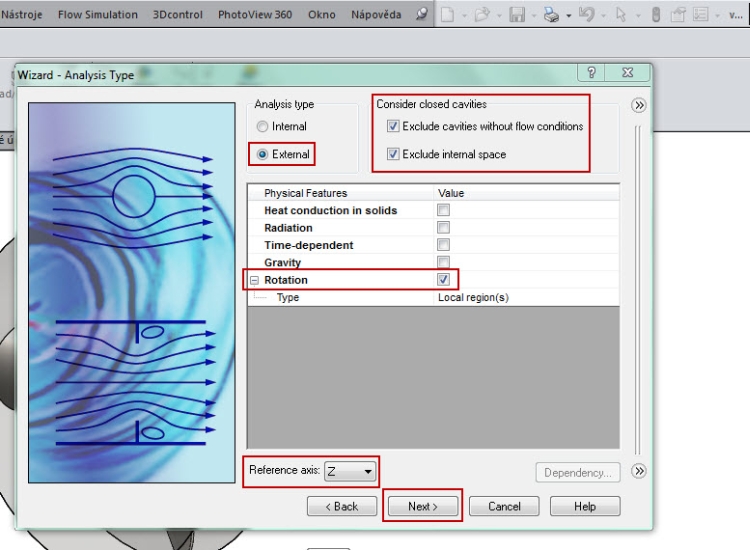
Task: Click the Local region(s) type value
Action: coord(473,297)
